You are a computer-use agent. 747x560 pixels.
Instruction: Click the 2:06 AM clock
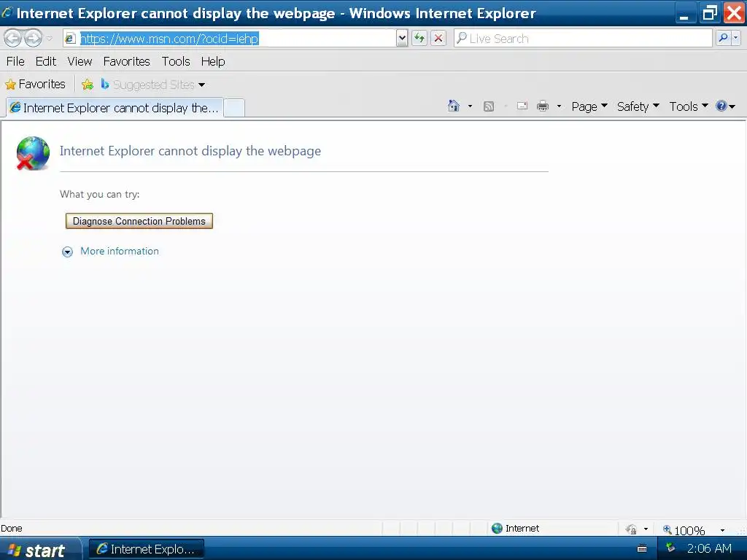709,548
